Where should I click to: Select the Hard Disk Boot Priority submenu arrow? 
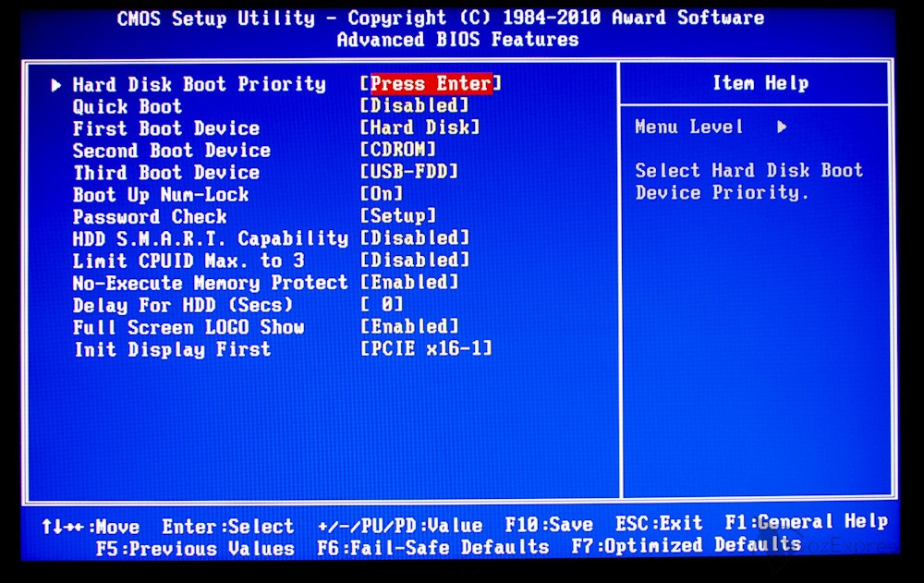coord(56,86)
